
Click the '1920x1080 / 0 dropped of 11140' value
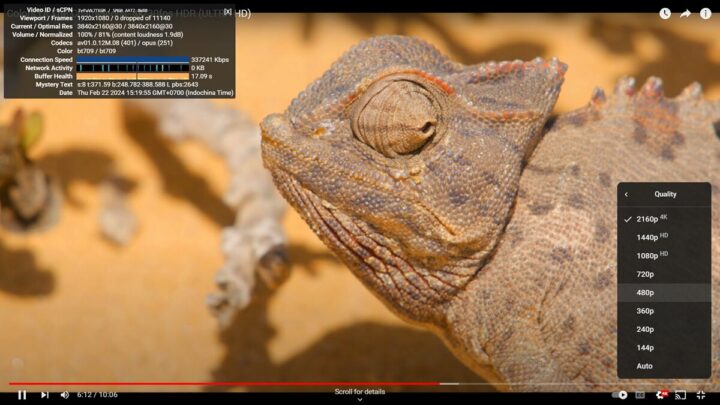pyautogui.click(x=124, y=18)
